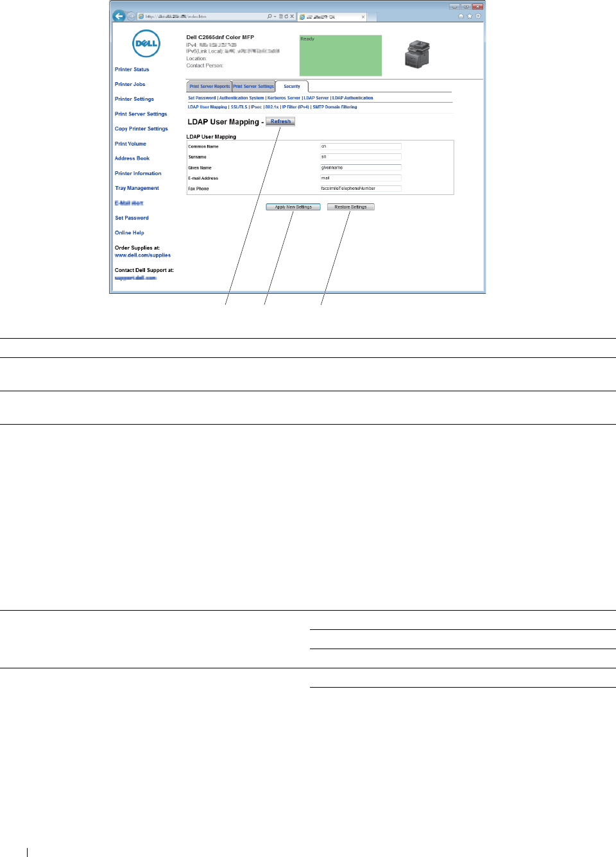
Task: Open Set Password security link
Action: point(201,98)
